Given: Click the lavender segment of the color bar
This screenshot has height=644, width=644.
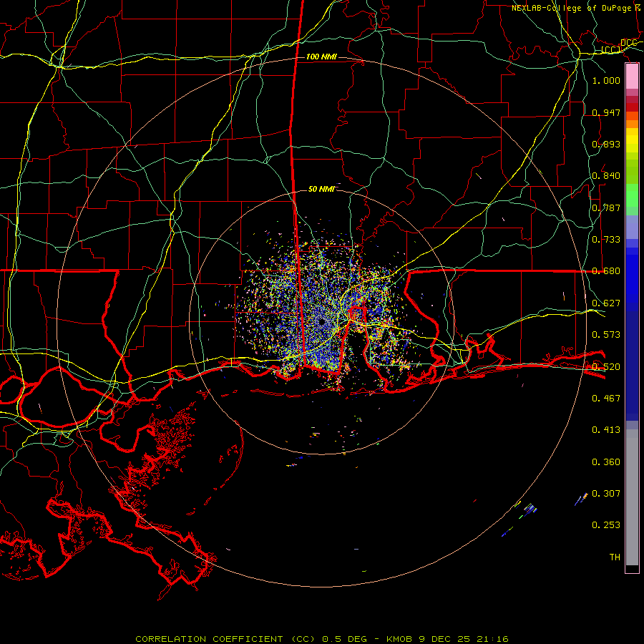Looking at the screenshot, I should tap(632, 227).
